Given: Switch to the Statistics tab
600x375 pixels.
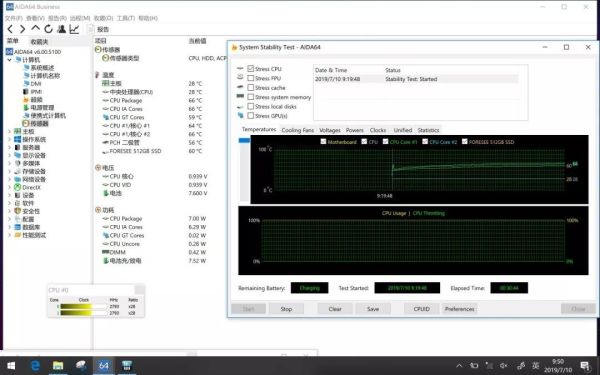Looking at the screenshot, I should [429, 130].
